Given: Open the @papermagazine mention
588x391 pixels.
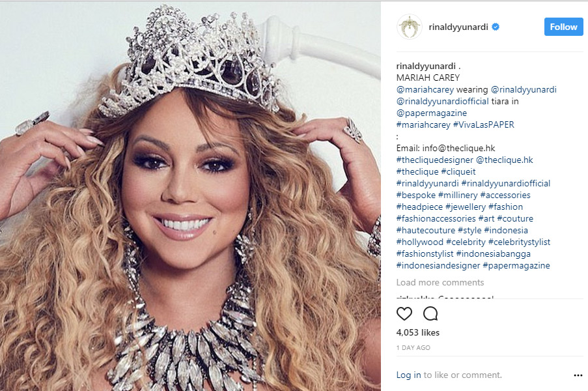Looking at the screenshot, I should [432, 113].
